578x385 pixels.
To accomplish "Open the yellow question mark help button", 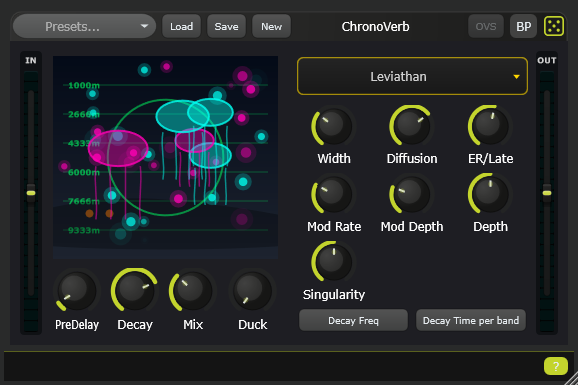I will point(556,366).
